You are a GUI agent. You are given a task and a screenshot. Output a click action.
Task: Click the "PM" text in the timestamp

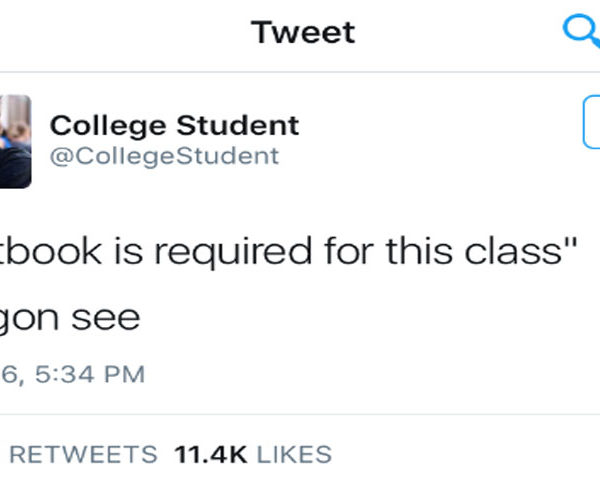coord(126,375)
